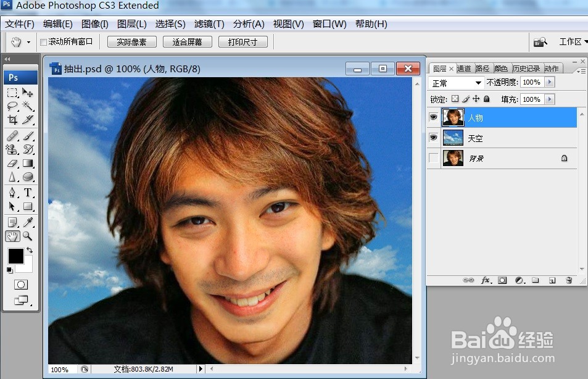
Task: Select the Dodge tool
Action: click(27, 177)
